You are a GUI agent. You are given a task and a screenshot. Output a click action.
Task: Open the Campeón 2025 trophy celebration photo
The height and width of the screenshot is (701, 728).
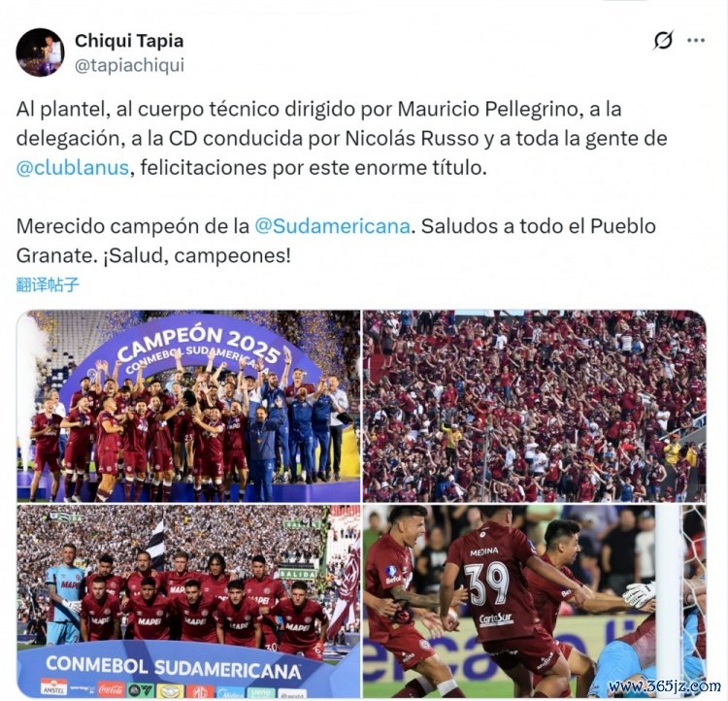click(188, 406)
